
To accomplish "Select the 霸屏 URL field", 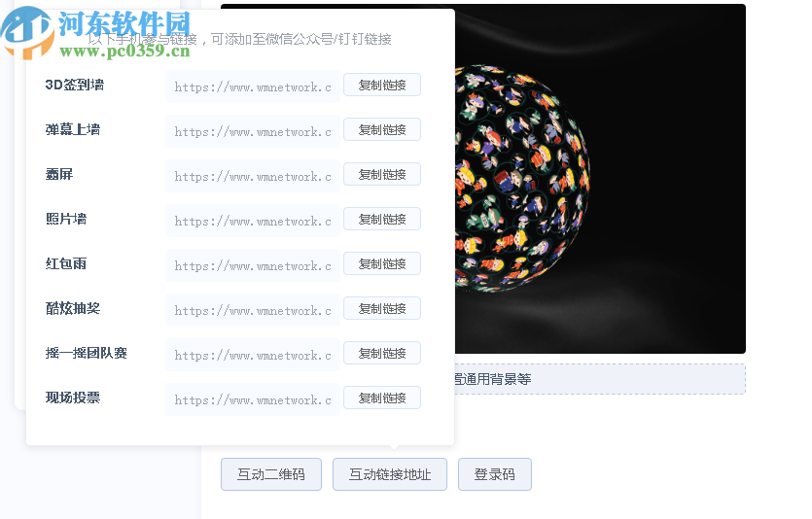I will [x=253, y=176].
